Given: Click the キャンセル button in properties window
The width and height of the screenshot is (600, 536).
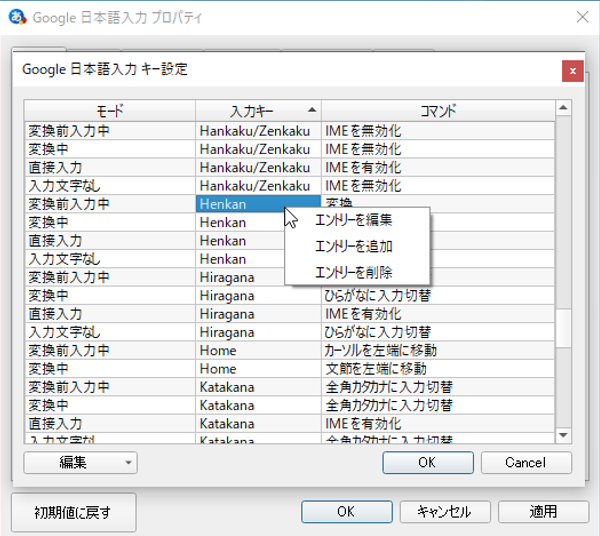Looking at the screenshot, I should [x=444, y=511].
